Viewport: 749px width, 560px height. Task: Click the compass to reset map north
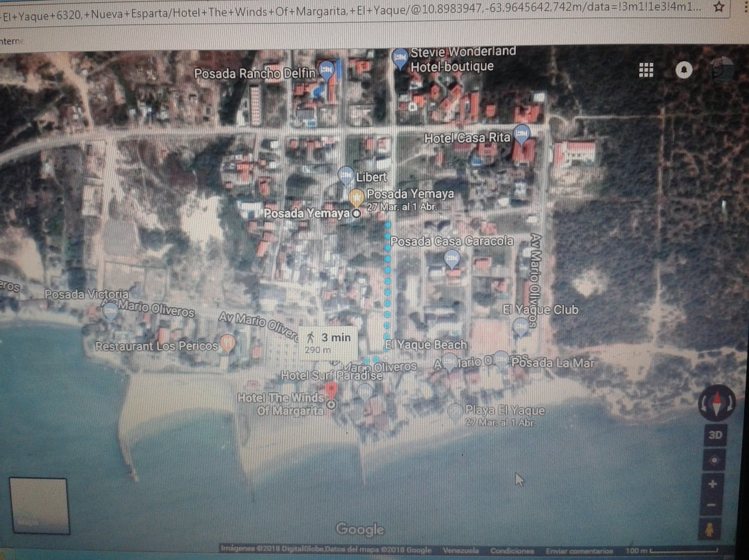tap(716, 403)
